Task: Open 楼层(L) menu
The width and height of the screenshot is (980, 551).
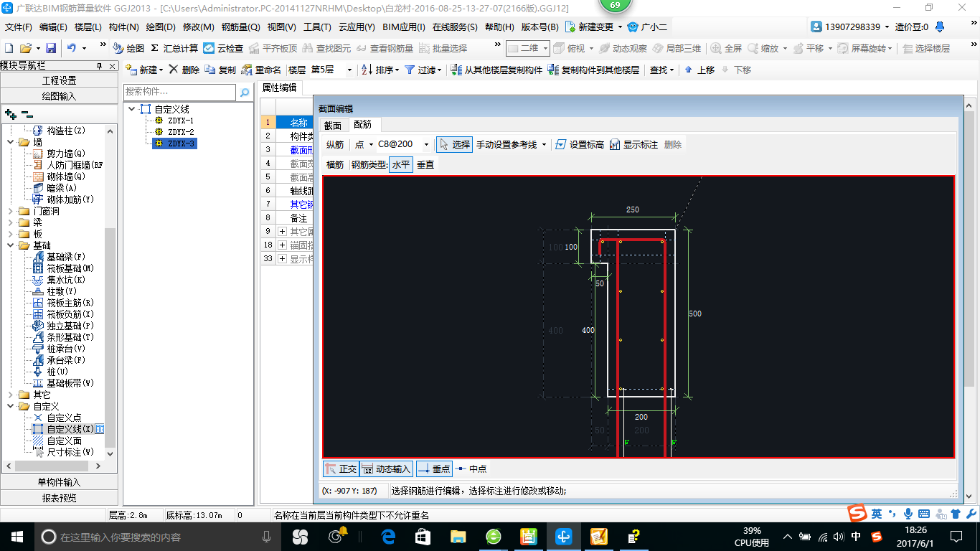Action: [x=88, y=27]
